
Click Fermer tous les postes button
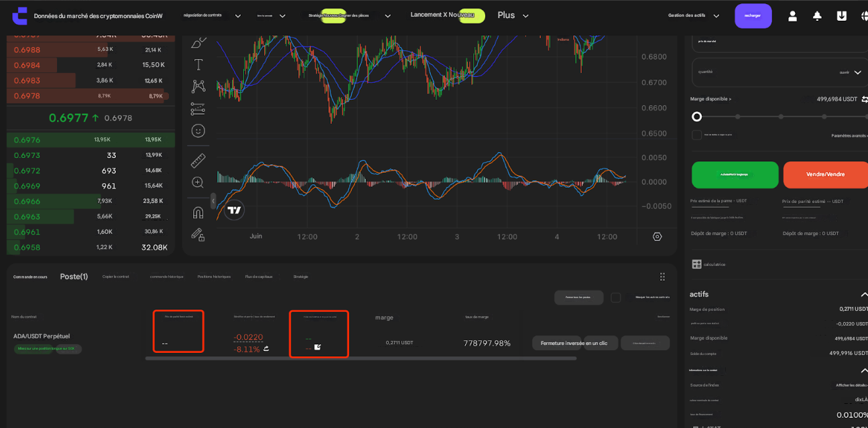tap(578, 297)
